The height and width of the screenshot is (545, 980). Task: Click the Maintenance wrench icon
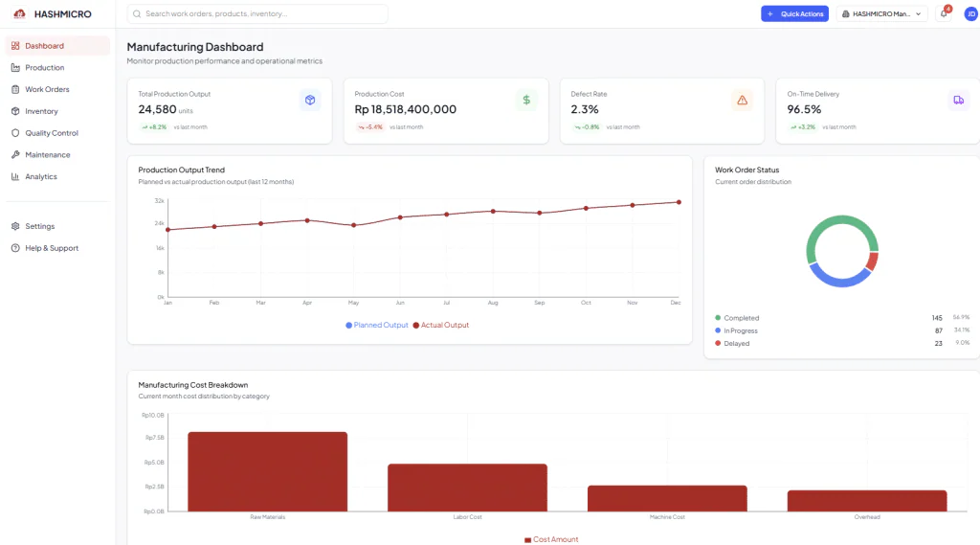pos(15,154)
